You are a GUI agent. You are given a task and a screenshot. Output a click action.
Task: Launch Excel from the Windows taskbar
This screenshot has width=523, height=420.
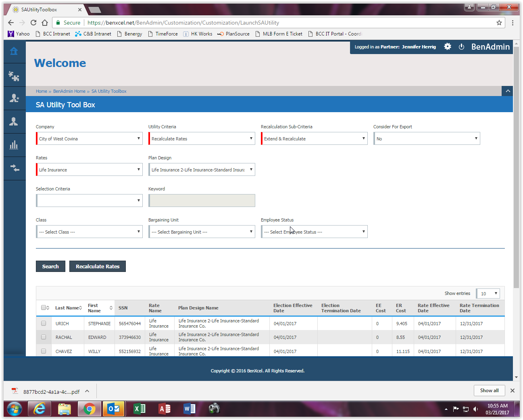[140, 409]
